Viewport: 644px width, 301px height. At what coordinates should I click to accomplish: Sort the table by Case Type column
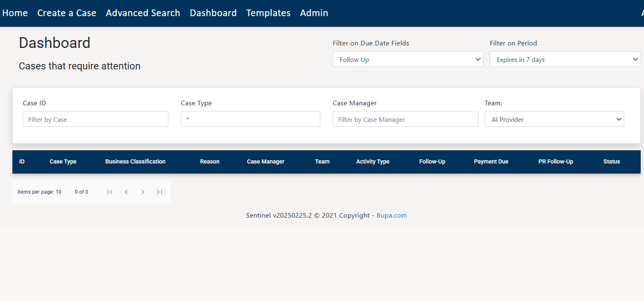(63, 161)
